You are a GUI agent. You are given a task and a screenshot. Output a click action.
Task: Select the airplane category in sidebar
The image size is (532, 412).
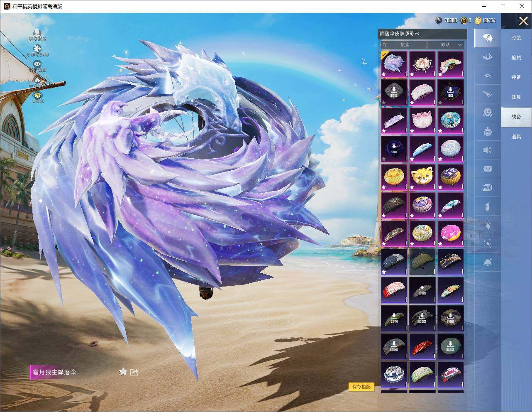[487, 94]
